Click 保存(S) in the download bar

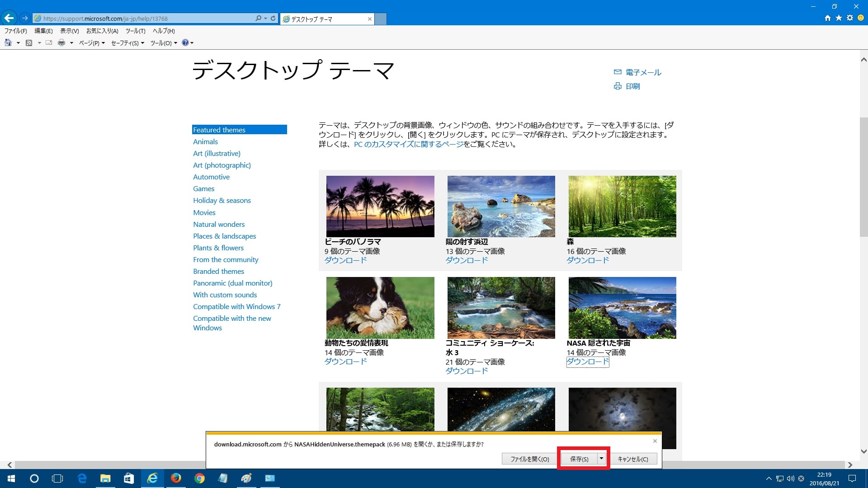(x=579, y=459)
